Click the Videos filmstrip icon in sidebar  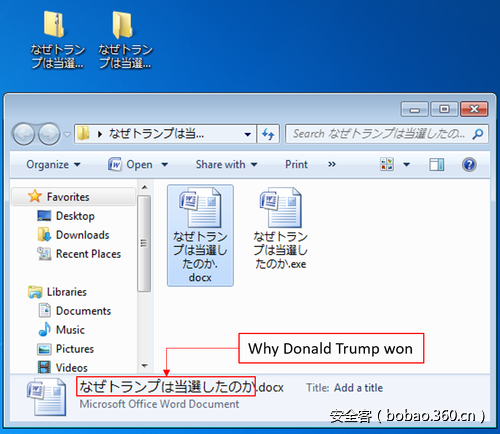pos(44,367)
